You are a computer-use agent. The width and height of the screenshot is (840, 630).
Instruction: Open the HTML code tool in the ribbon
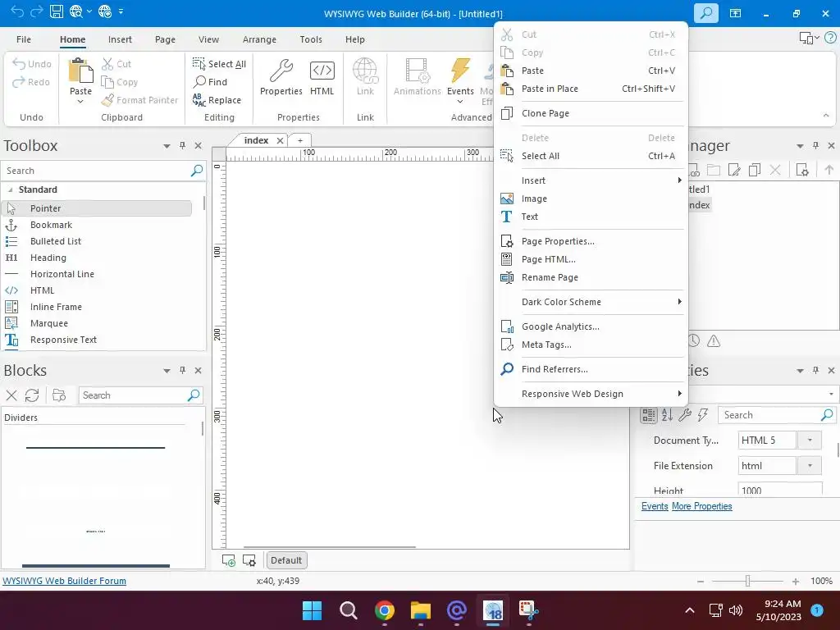[x=322, y=77]
